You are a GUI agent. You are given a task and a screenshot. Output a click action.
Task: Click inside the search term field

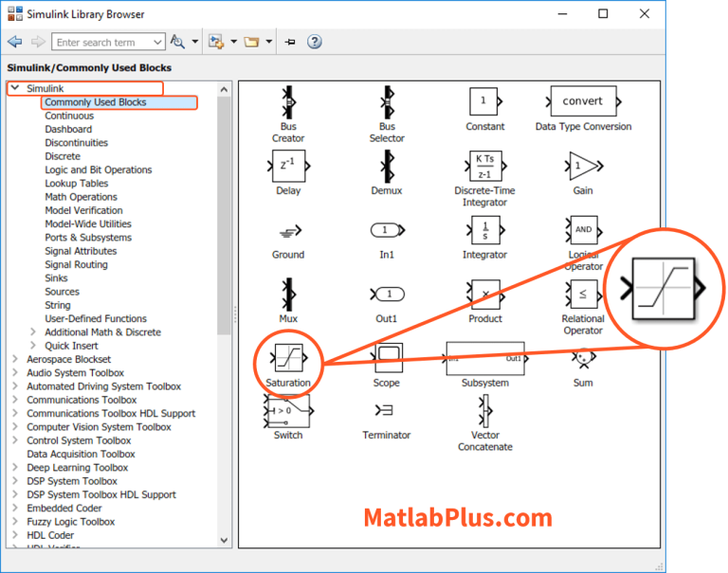(x=100, y=43)
